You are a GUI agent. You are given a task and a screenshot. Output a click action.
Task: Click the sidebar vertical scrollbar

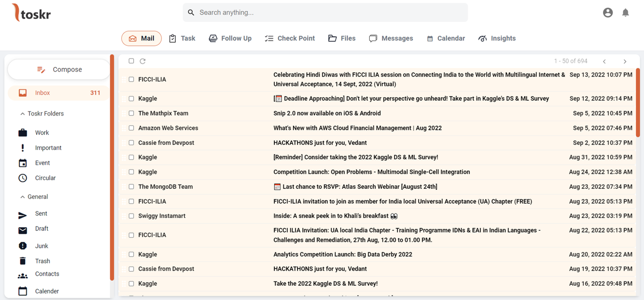[112, 168]
